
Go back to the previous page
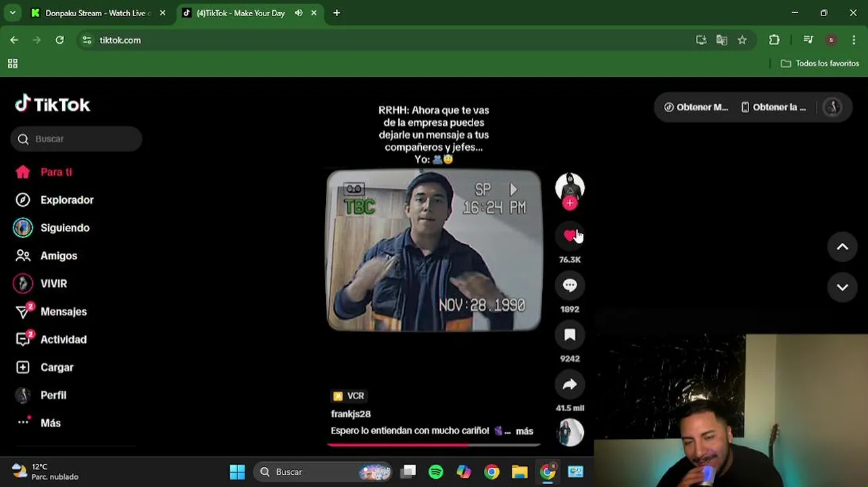tap(14, 40)
